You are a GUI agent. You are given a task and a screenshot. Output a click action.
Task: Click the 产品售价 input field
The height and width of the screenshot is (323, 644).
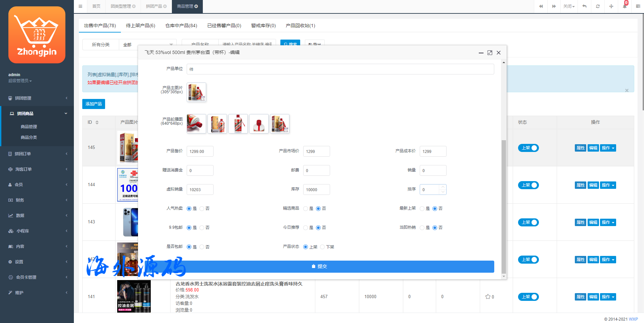pyautogui.click(x=200, y=152)
